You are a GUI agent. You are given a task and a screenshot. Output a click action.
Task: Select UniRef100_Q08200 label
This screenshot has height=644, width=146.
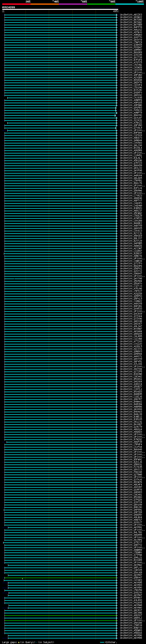[131, 593]
